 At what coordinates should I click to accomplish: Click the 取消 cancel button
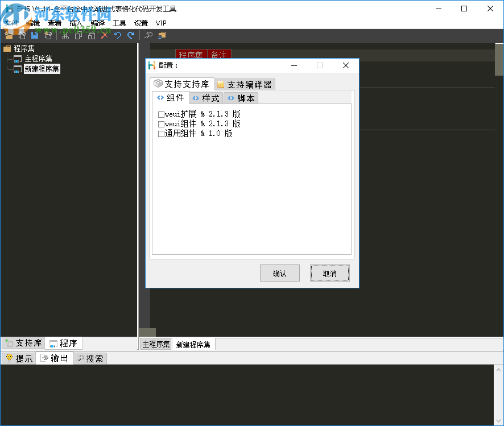330,273
